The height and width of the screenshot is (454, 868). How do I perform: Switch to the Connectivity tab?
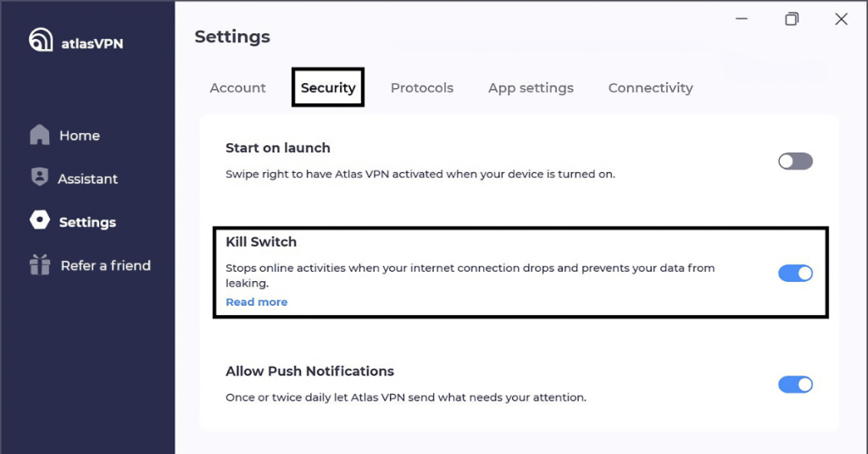650,88
